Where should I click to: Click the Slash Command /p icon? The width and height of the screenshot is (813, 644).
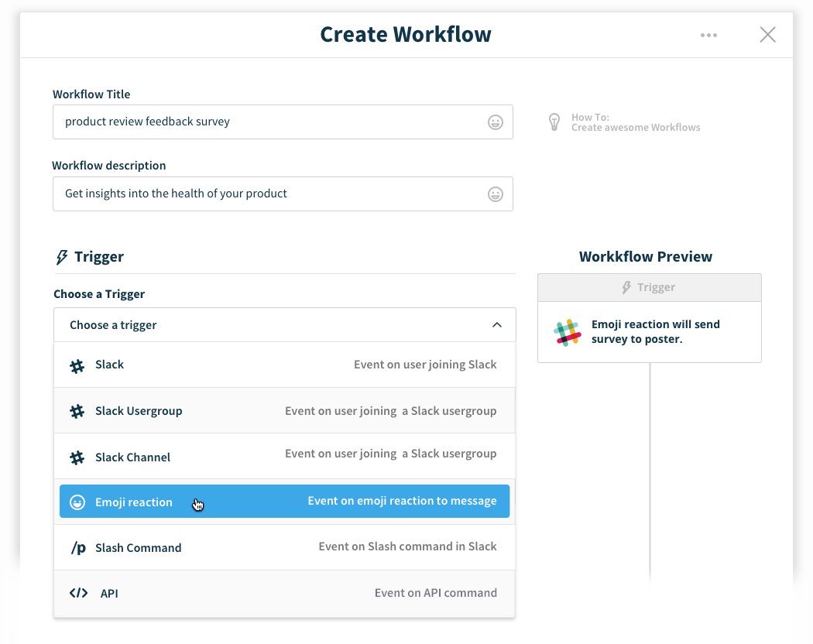coord(78,548)
